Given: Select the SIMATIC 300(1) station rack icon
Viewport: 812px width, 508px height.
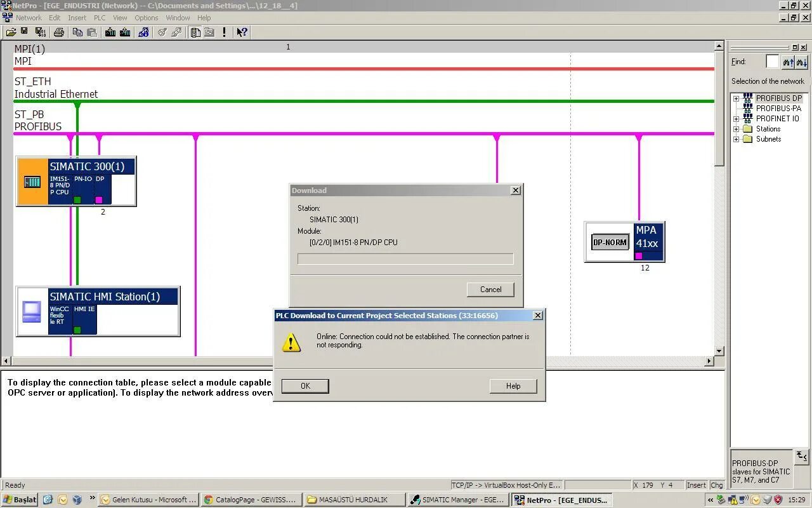Looking at the screenshot, I should click(x=32, y=182).
